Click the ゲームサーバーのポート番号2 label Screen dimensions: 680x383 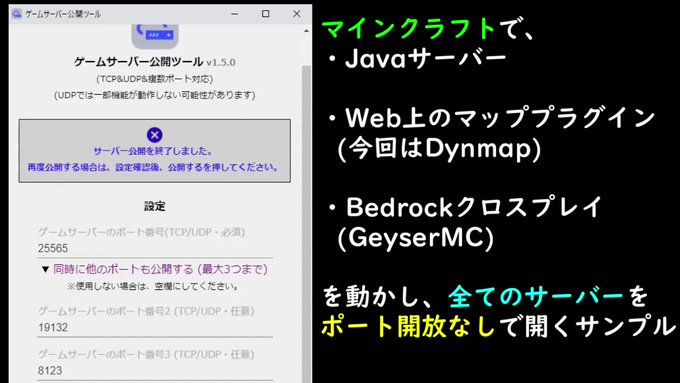pyautogui.click(x=146, y=311)
